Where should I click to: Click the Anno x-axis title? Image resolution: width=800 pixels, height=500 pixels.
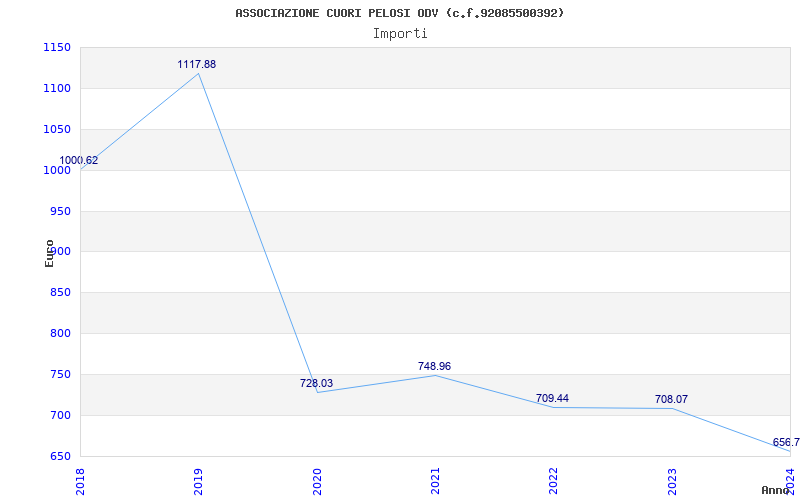tap(776, 490)
